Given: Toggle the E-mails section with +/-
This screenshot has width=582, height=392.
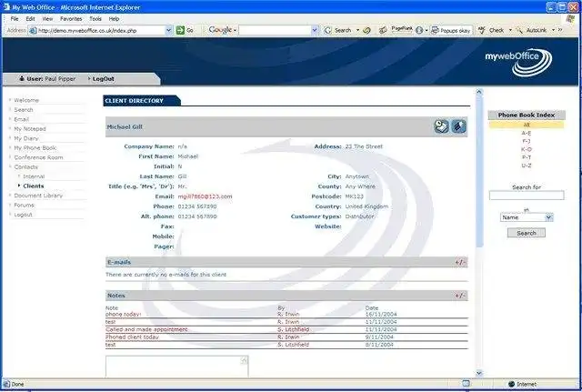Looking at the screenshot, I should tap(460, 263).
